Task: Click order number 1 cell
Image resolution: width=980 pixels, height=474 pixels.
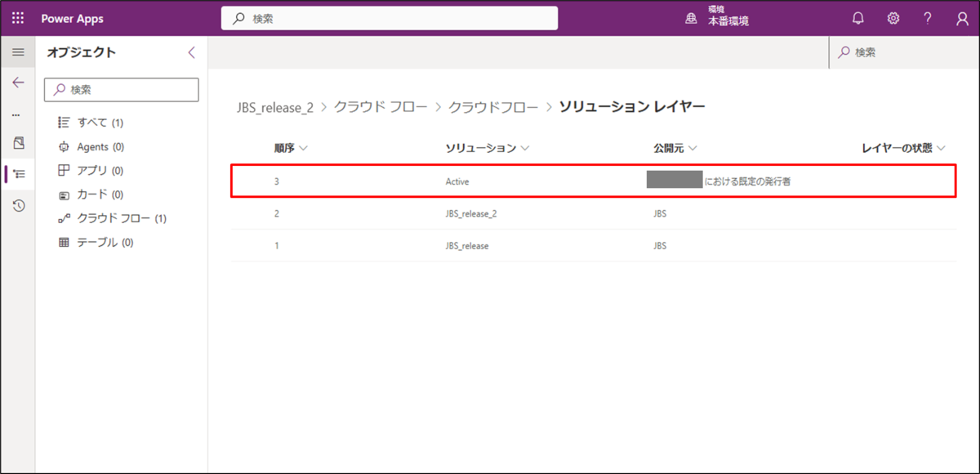Action: pyautogui.click(x=277, y=245)
